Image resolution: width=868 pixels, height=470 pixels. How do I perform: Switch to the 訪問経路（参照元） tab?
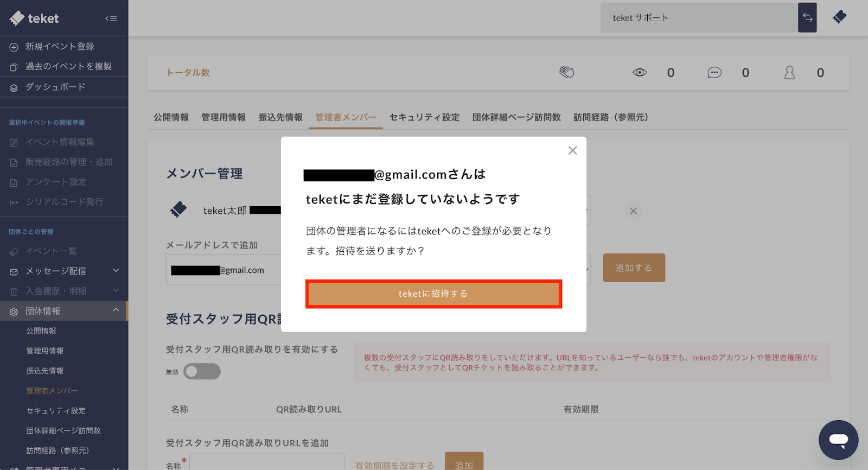pyautogui.click(x=611, y=117)
